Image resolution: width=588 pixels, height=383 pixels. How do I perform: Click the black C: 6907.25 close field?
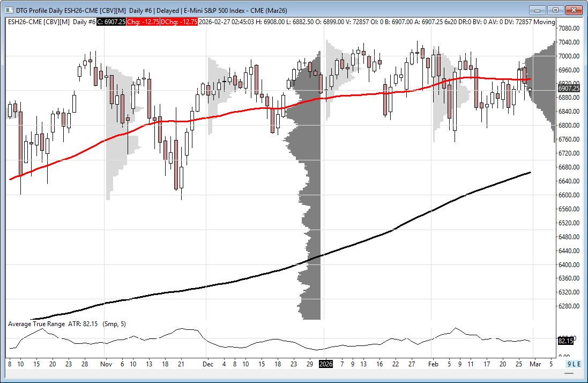point(111,21)
